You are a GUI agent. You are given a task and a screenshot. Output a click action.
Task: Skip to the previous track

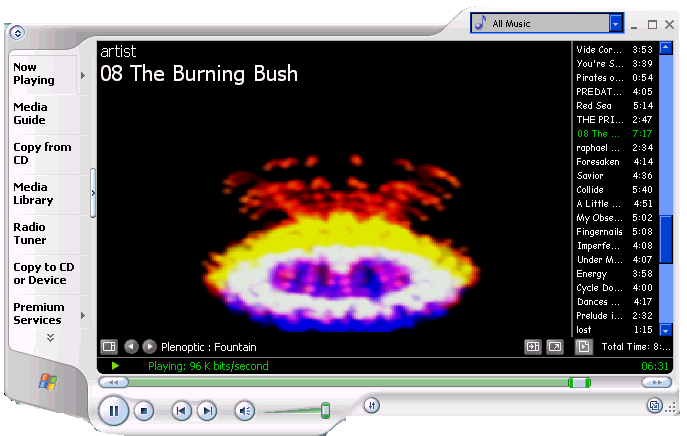[181, 411]
